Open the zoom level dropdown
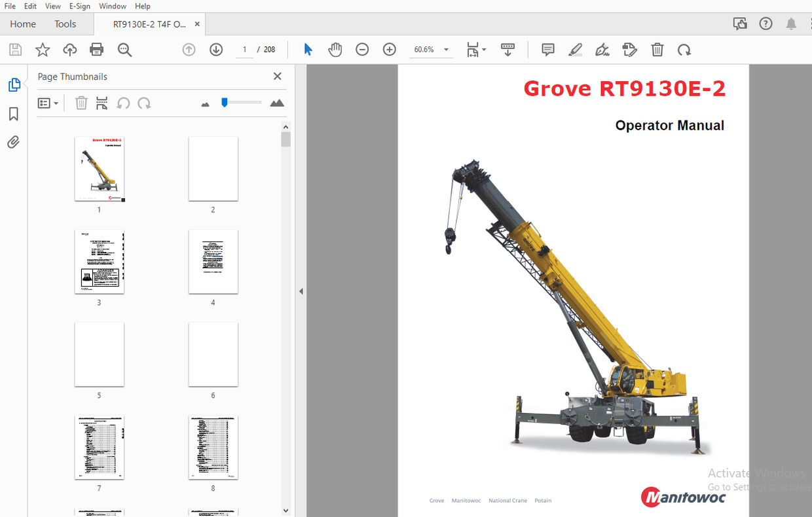Image resolution: width=812 pixels, height=517 pixels. point(446,49)
